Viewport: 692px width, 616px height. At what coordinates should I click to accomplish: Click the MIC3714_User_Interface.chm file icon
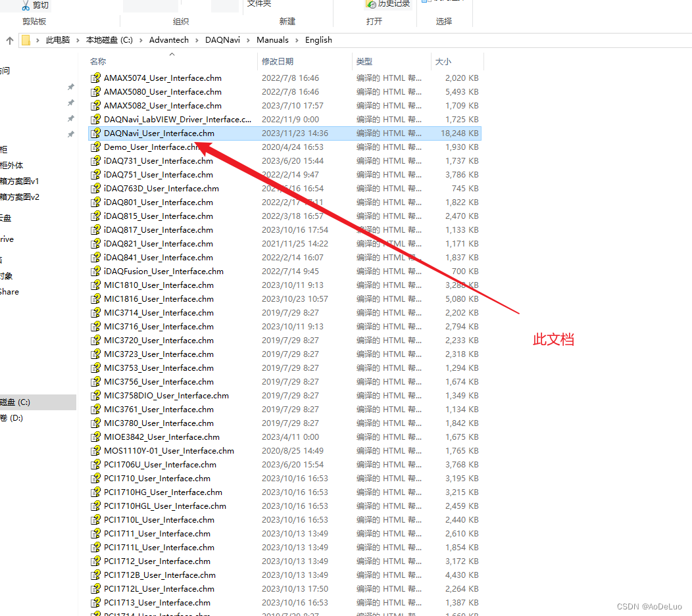coord(96,313)
